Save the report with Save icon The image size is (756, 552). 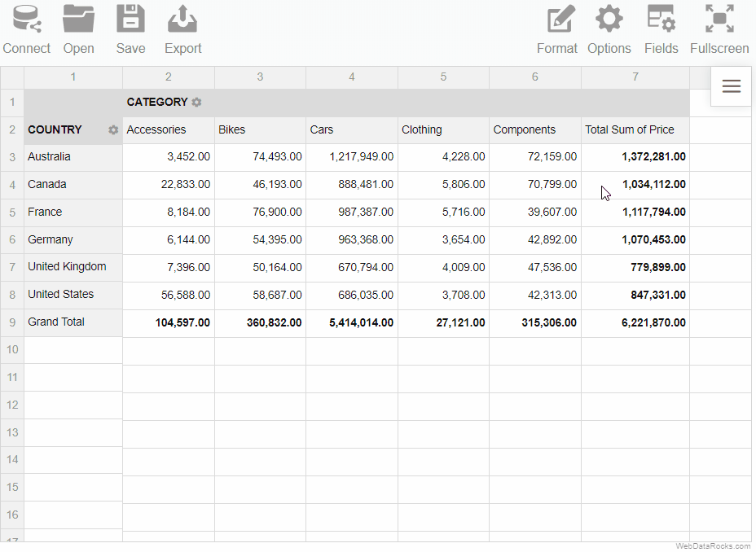(130, 30)
